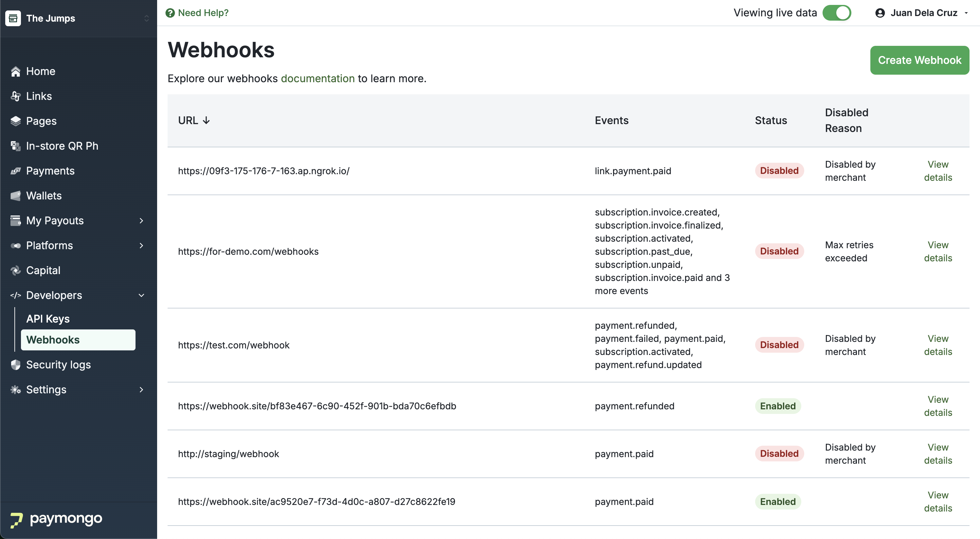Open The Jumps organization switcher

(78, 18)
